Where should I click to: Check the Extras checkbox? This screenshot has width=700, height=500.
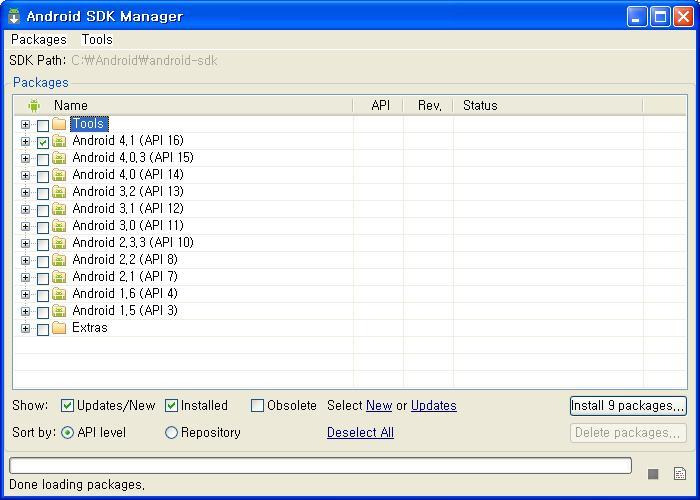coord(43,329)
